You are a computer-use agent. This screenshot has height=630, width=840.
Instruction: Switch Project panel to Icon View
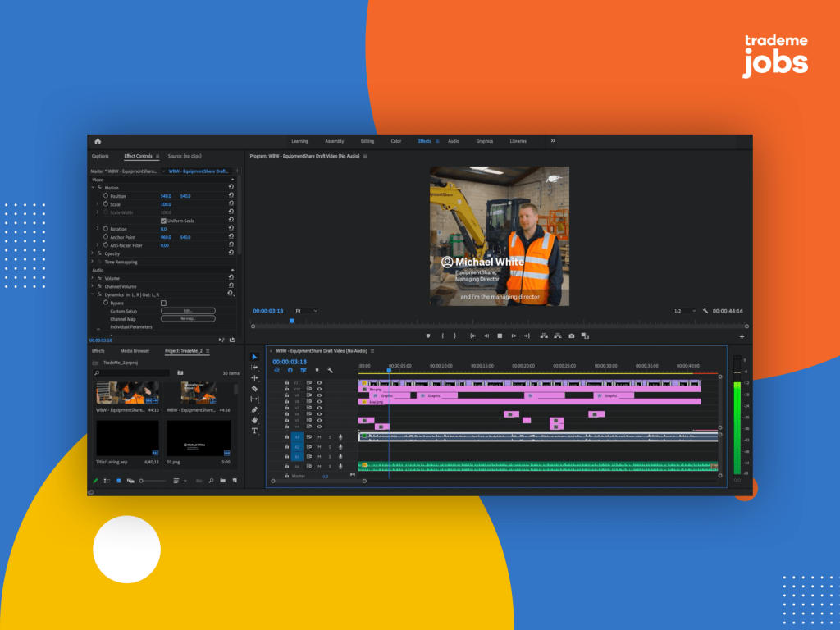click(x=118, y=481)
